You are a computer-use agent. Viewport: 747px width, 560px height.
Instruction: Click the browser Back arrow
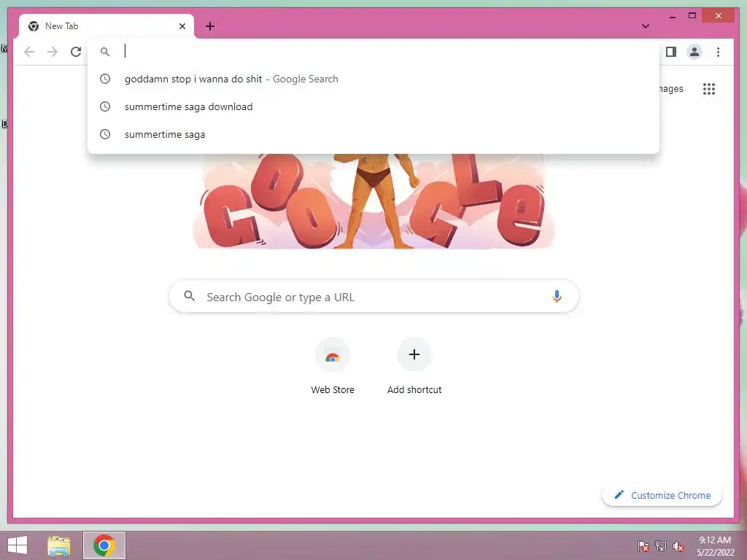pyautogui.click(x=29, y=52)
